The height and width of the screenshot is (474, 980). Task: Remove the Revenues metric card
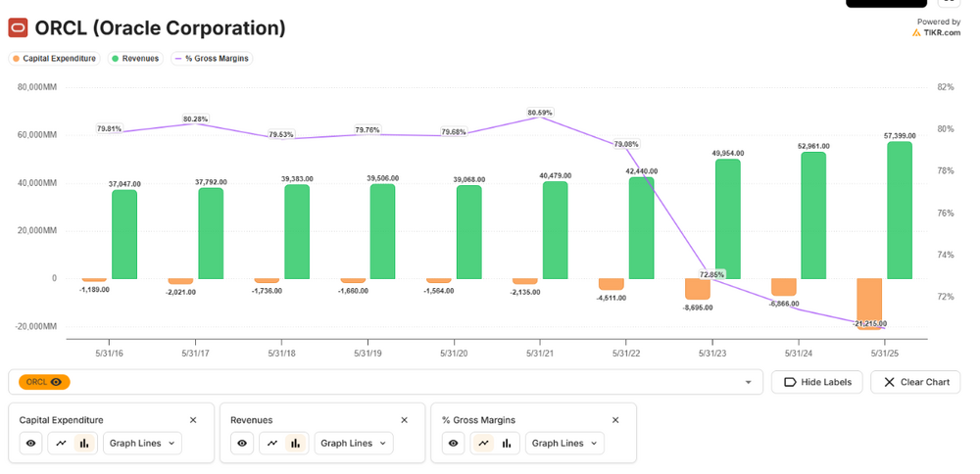click(x=405, y=420)
